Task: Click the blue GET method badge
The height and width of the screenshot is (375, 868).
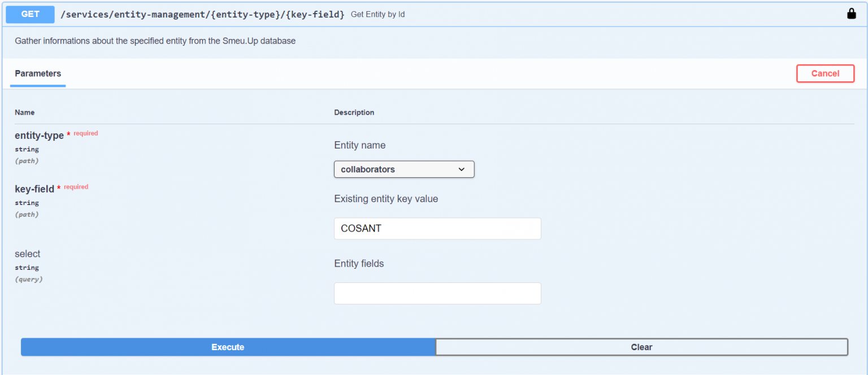Action: click(30, 14)
